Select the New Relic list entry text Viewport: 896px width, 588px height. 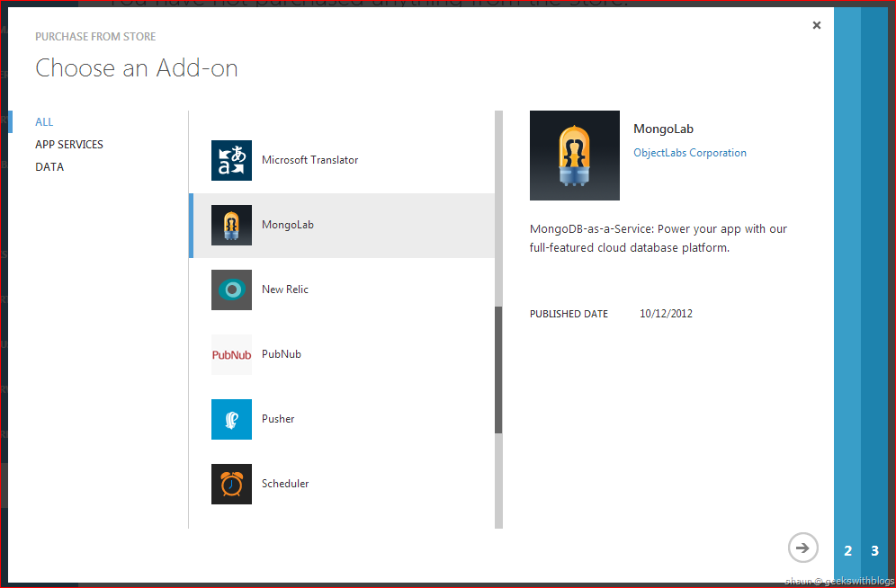click(x=284, y=290)
